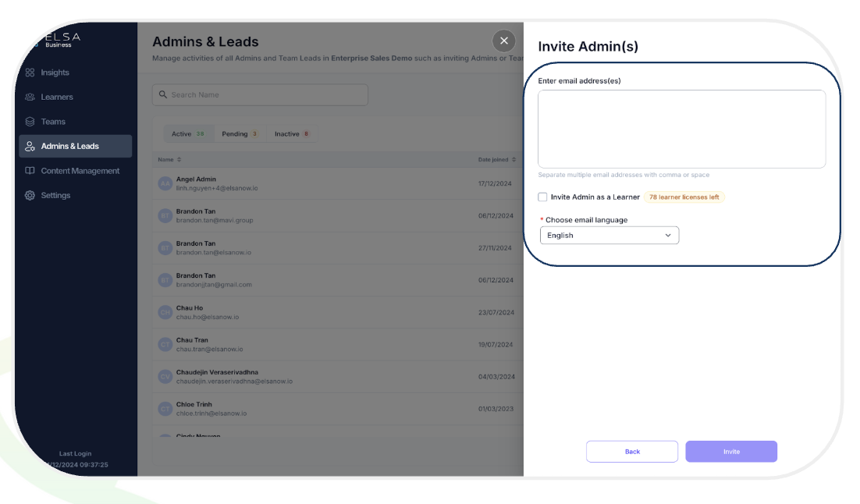Screen dimensions: 860x504
Task: Open the English email language dropdown
Action: point(609,236)
